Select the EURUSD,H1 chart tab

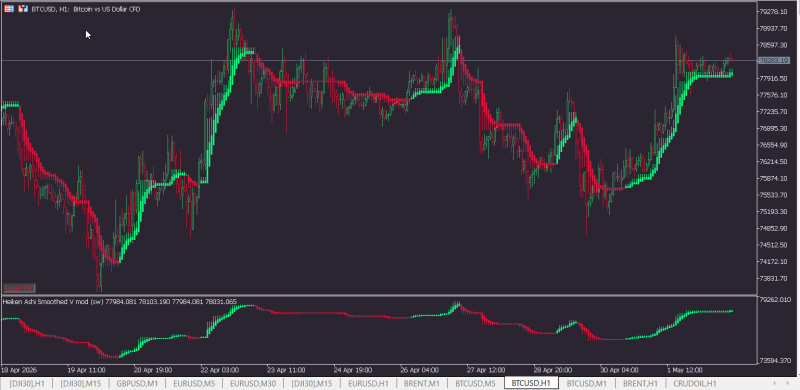pyautogui.click(x=369, y=383)
